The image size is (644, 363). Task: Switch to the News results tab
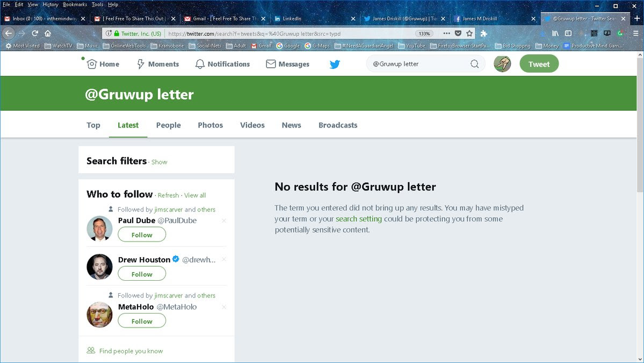(291, 125)
